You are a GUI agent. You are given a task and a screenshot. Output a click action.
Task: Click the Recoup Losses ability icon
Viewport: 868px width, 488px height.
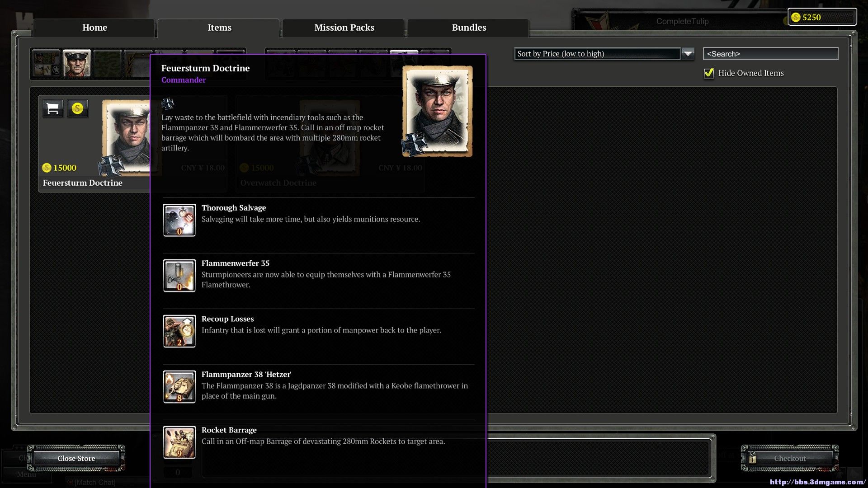pyautogui.click(x=179, y=331)
